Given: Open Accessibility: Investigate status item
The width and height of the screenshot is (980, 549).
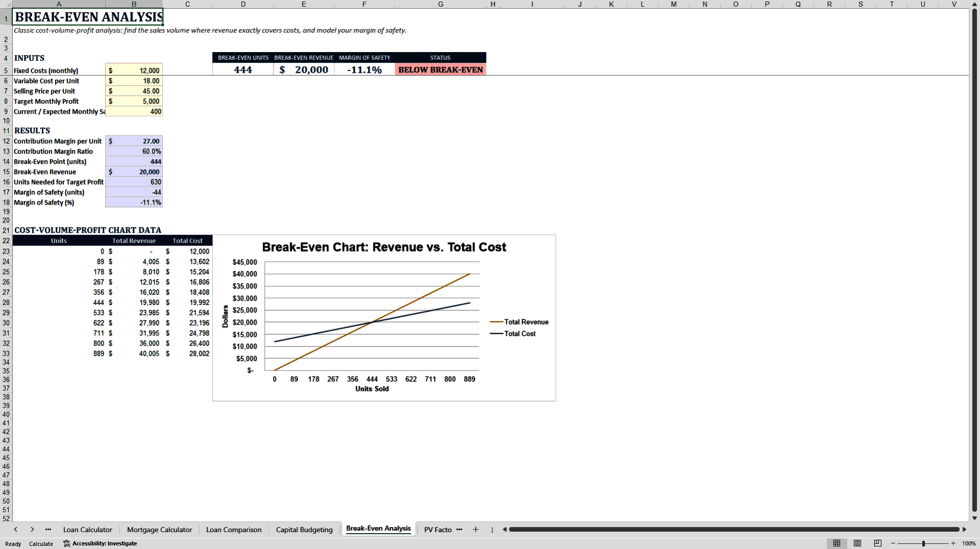Looking at the screenshot, I should [100, 543].
